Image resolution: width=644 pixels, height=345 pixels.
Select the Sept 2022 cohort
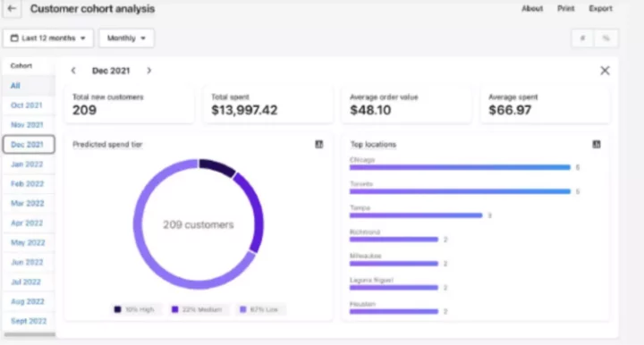[x=29, y=321]
